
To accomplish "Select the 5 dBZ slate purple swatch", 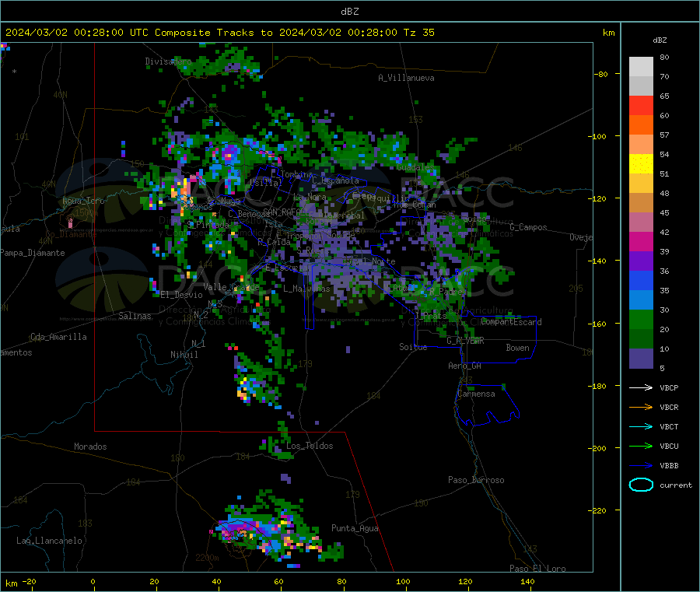I will [x=641, y=358].
